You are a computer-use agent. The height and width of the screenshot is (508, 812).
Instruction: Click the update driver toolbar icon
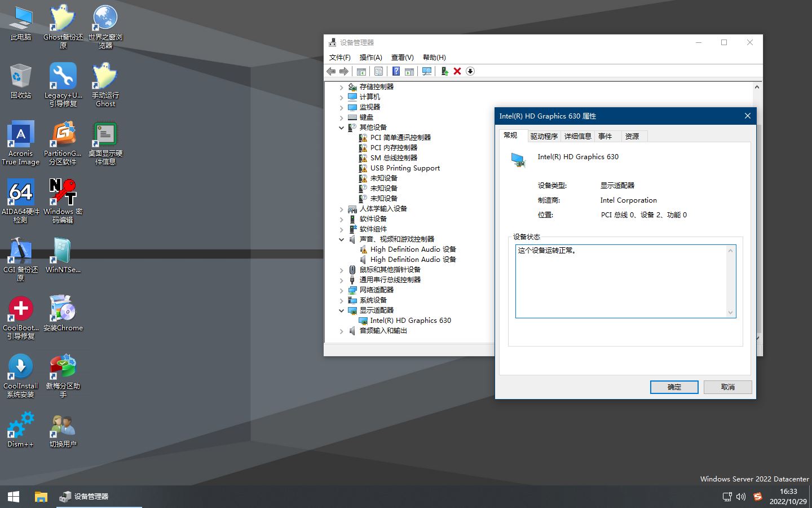(x=444, y=71)
